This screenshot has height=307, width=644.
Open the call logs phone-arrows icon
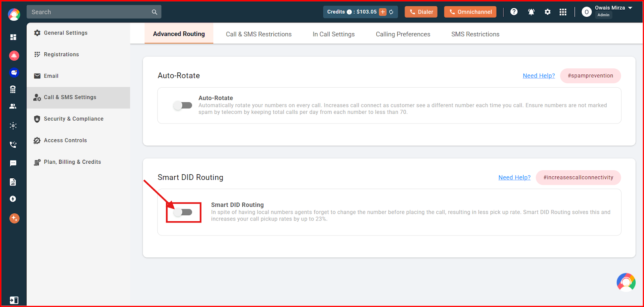(x=13, y=144)
